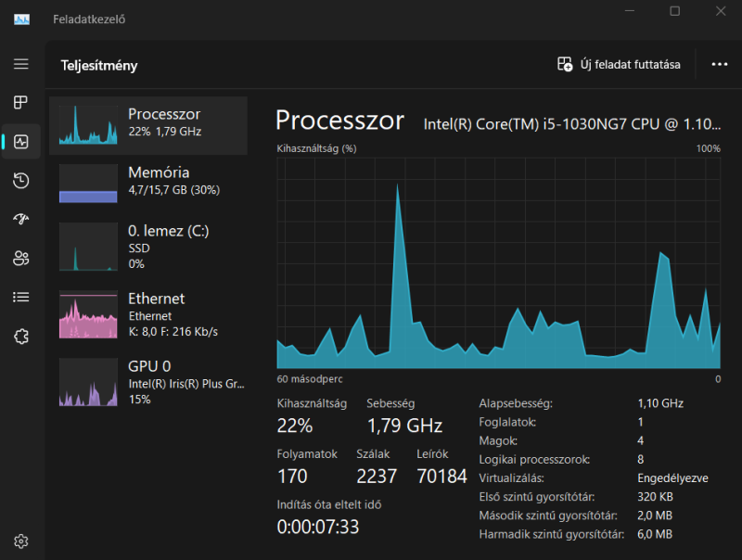742x560 pixels.
Task: Select the Ethernet performance item
Action: [x=148, y=314]
